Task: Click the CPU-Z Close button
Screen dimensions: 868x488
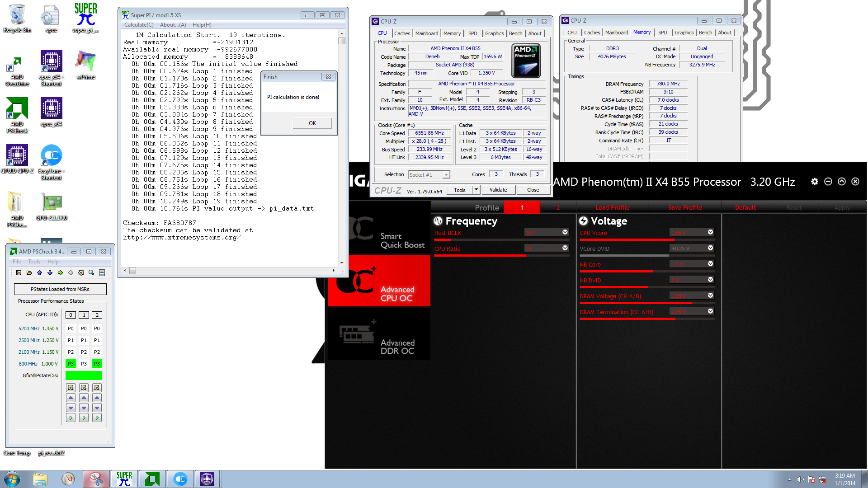Action: coord(533,190)
